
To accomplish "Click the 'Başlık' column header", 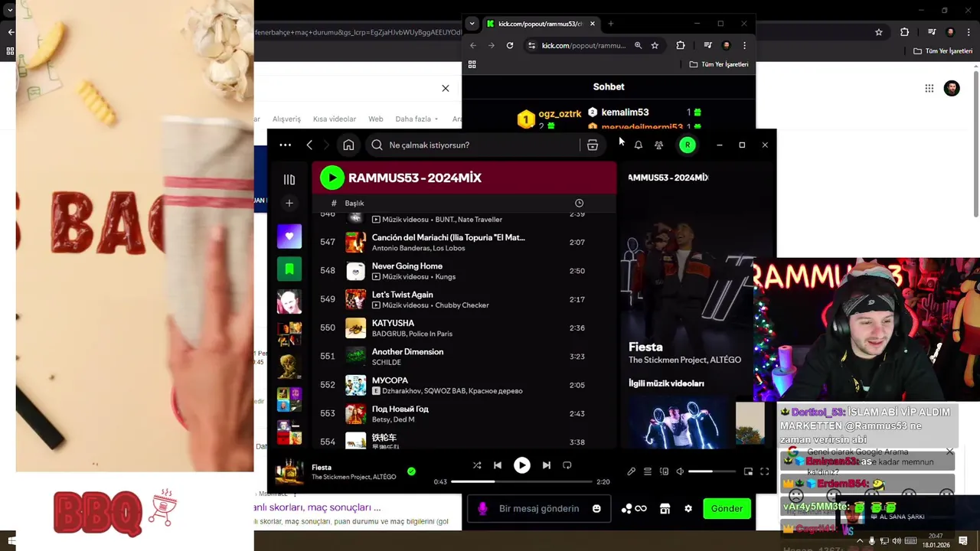I will (x=354, y=203).
